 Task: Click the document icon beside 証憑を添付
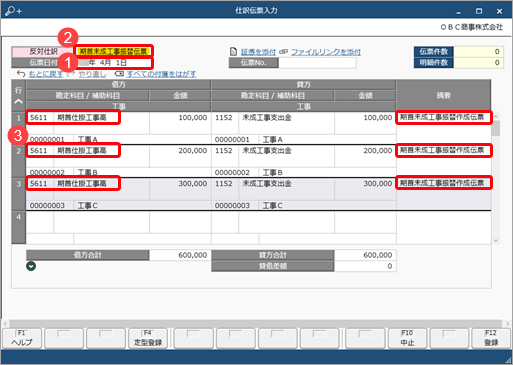234,52
